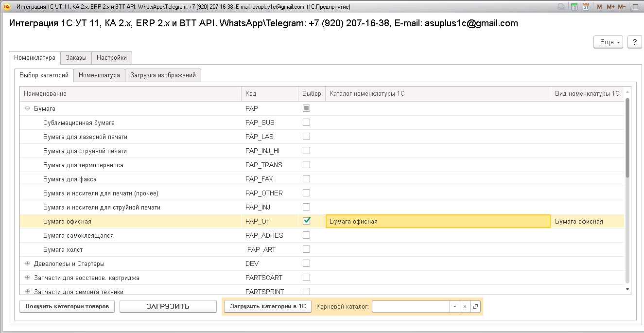Click the highlighted Бумага офисная catalog cell
The width and height of the screenshot is (644, 333).
click(438, 221)
